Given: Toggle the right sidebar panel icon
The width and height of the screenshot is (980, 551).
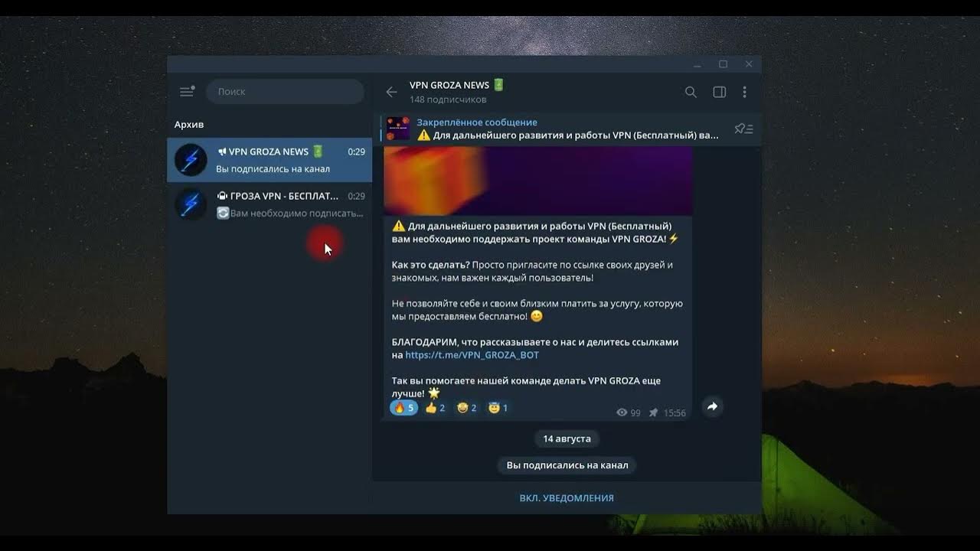Looking at the screenshot, I should 720,92.
